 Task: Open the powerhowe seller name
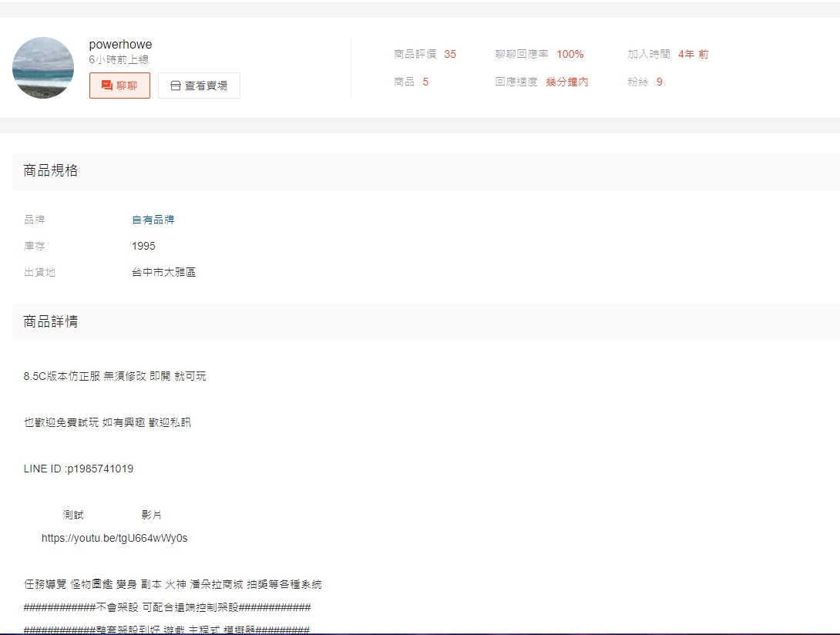tap(120, 45)
